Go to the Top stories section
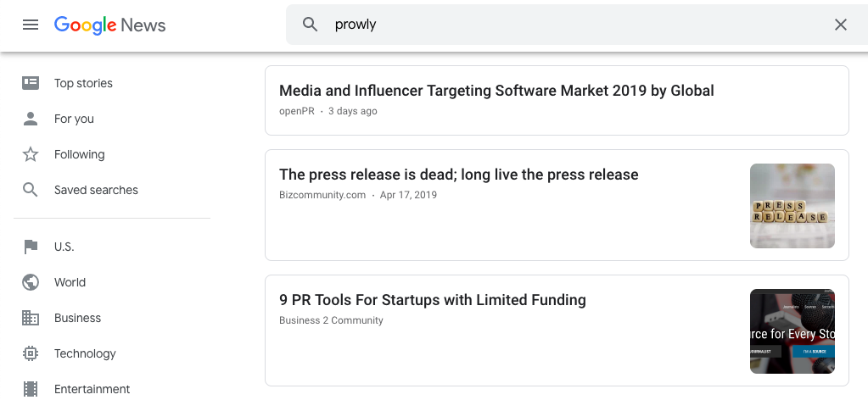Viewport: 868px width, 400px height. 83,83
